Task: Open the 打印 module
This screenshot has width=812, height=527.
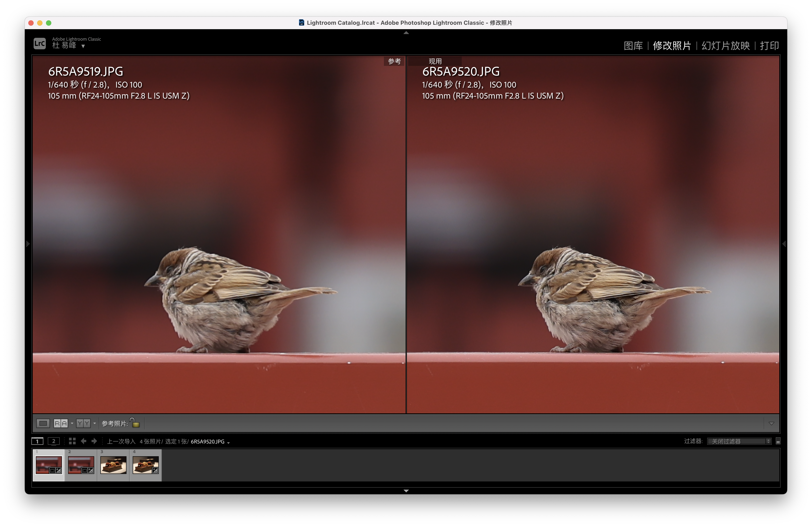Action: 769,46
